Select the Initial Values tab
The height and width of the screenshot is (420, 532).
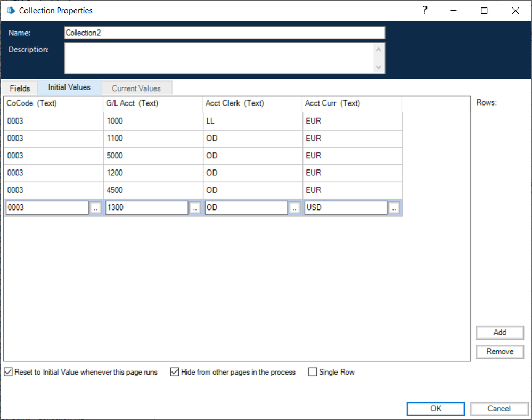click(69, 87)
